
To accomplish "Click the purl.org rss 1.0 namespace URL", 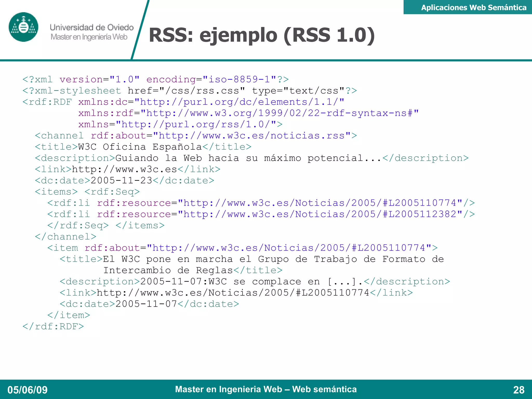I will 196,124.
